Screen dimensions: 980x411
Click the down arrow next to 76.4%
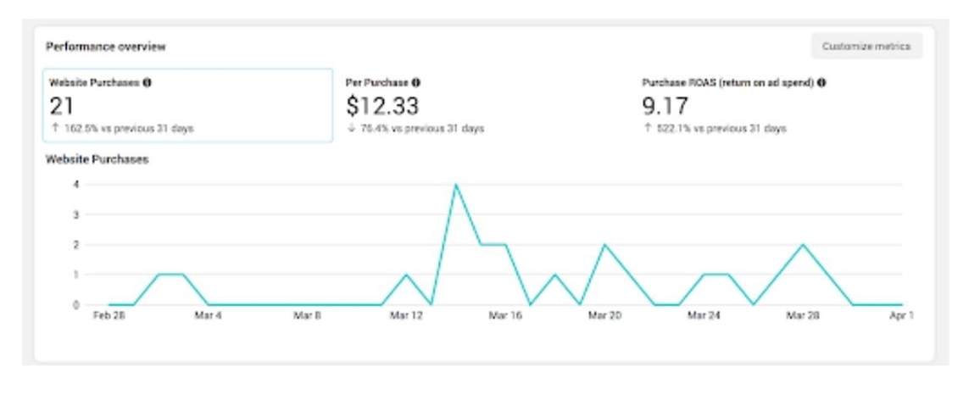[x=351, y=128]
